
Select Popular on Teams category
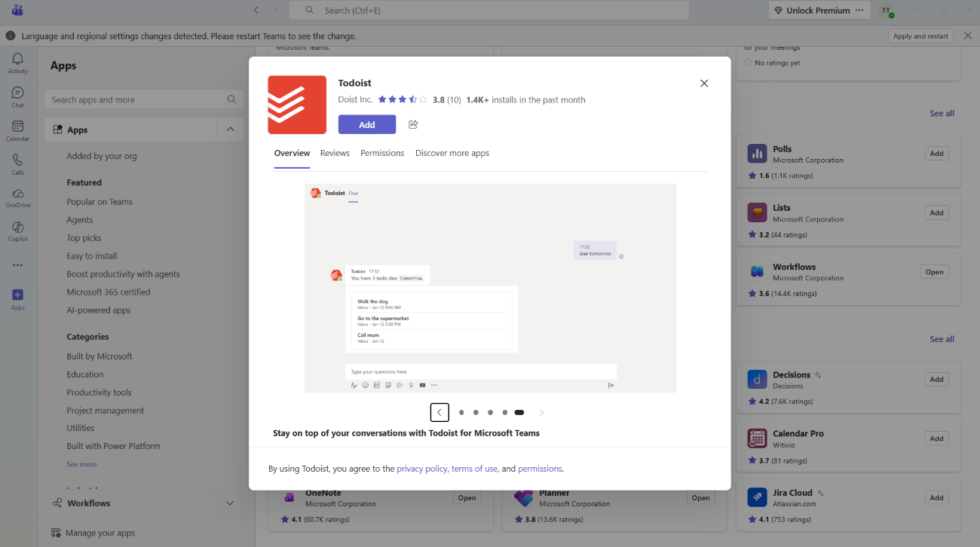coord(100,202)
